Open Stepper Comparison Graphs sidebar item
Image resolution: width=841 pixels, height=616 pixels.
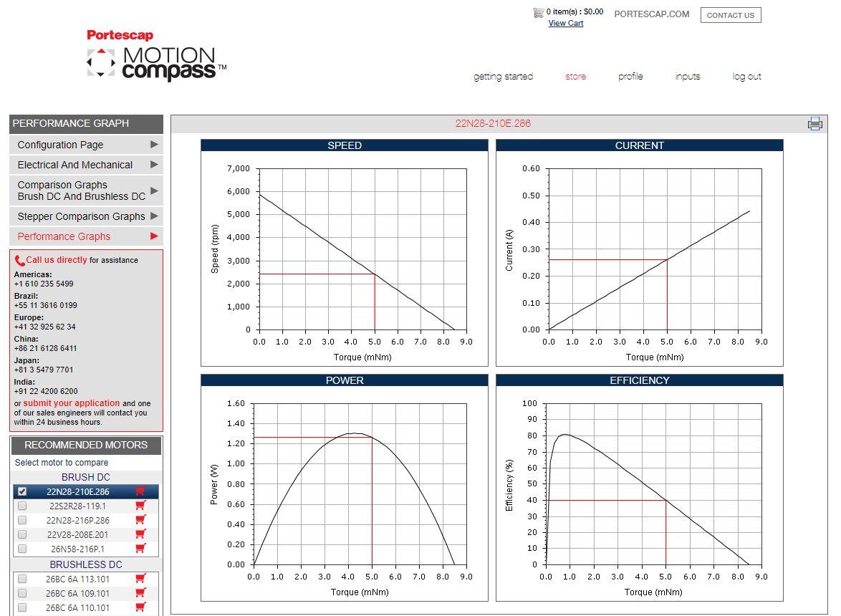(x=87, y=216)
